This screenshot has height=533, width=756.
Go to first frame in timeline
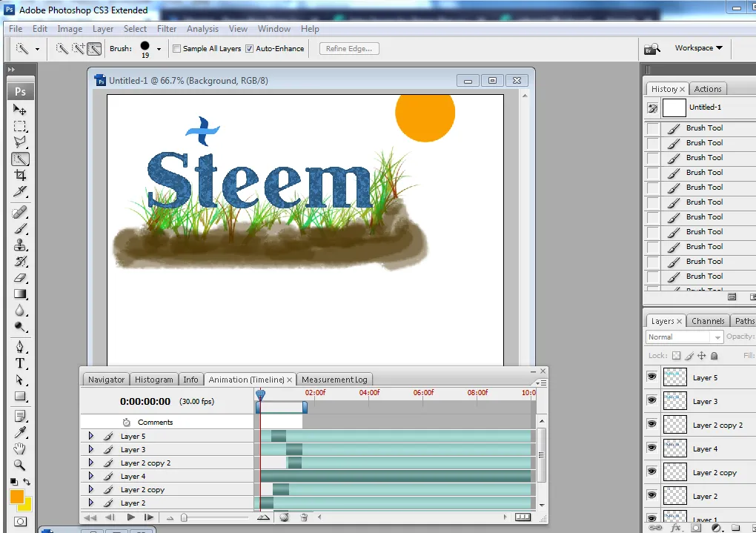point(90,517)
